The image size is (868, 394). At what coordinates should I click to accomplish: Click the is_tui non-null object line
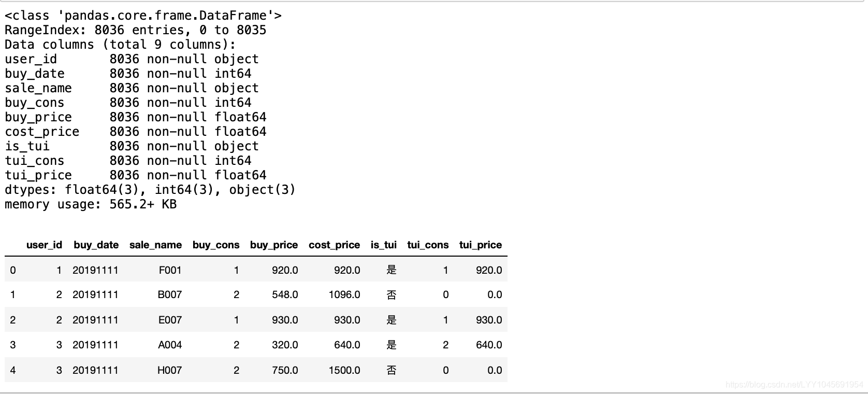pos(132,146)
